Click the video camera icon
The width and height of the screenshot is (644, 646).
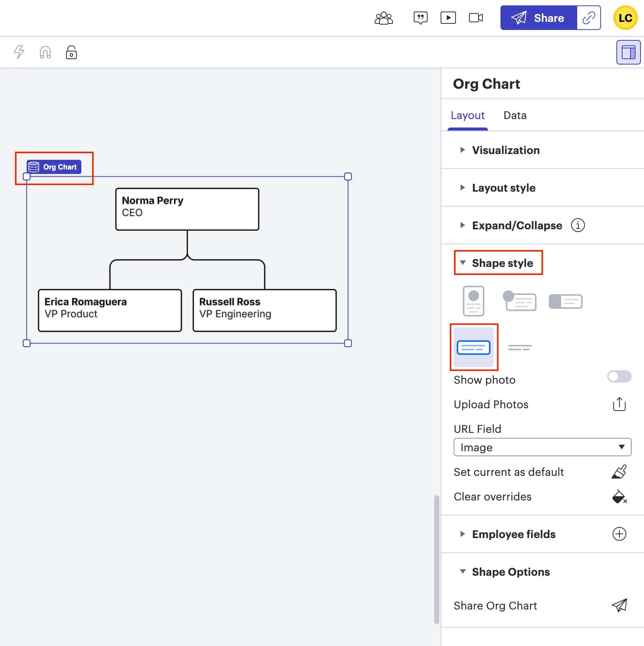point(476,18)
